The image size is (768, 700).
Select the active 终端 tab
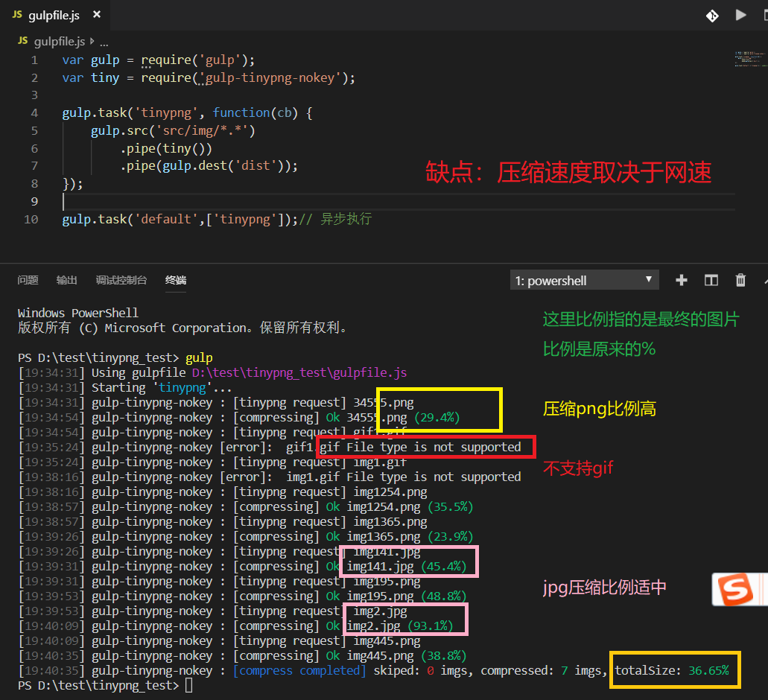176,281
